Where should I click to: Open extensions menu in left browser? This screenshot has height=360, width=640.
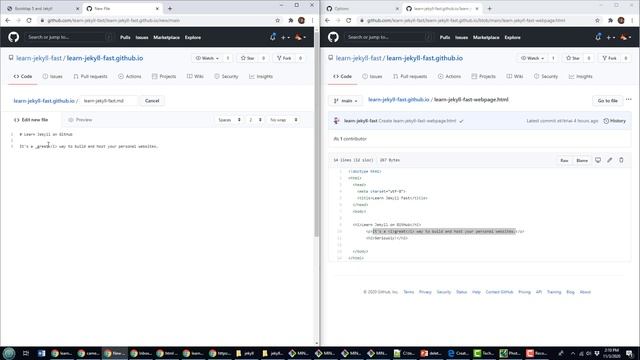click(x=291, y=20)
